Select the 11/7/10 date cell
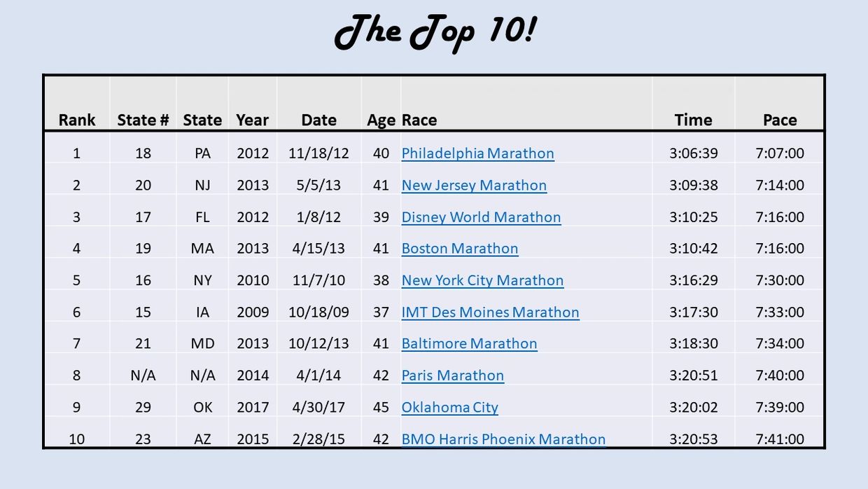 click(318, 280)
